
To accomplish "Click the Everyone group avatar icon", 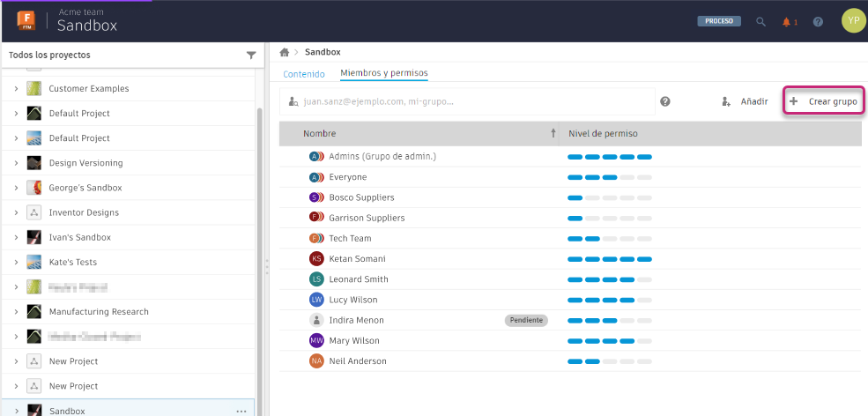I will coord(316,177).
